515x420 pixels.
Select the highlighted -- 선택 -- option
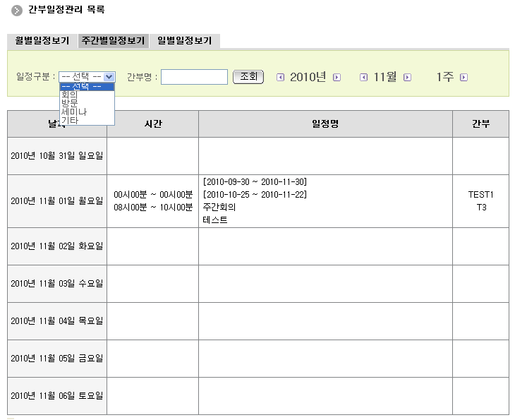(x=86, y=86)
